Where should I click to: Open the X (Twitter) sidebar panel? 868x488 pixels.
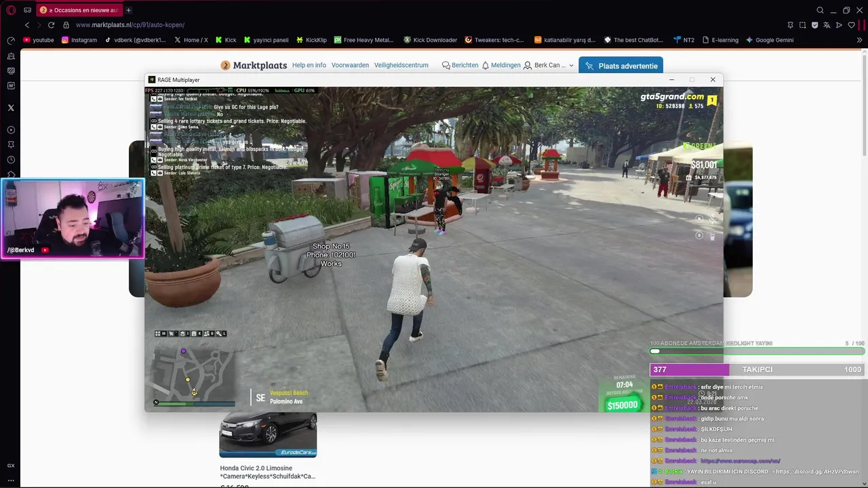click(11, 108)
